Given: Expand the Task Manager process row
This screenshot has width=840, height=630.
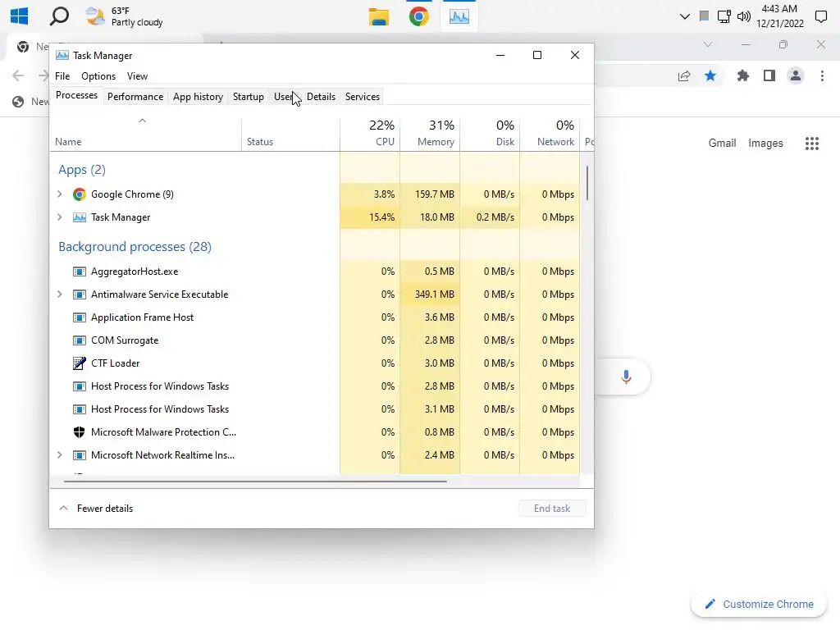Looking at the screenshot, I should click(59, 217).
